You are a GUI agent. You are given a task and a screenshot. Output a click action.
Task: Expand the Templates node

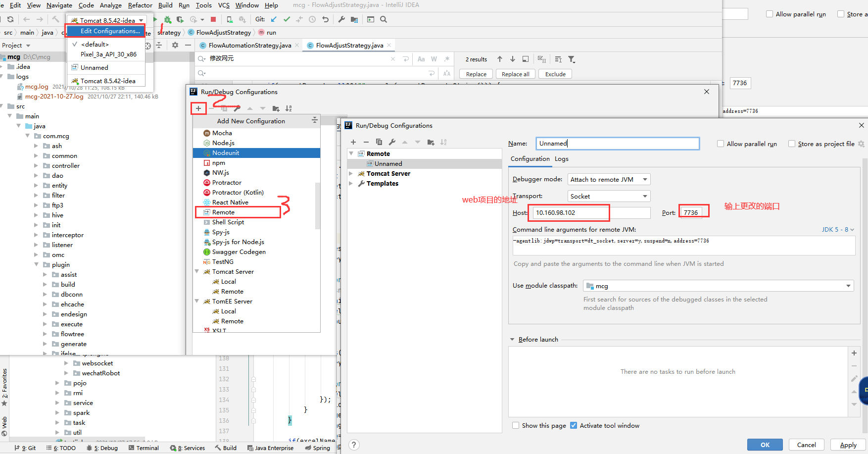point(351,183)
